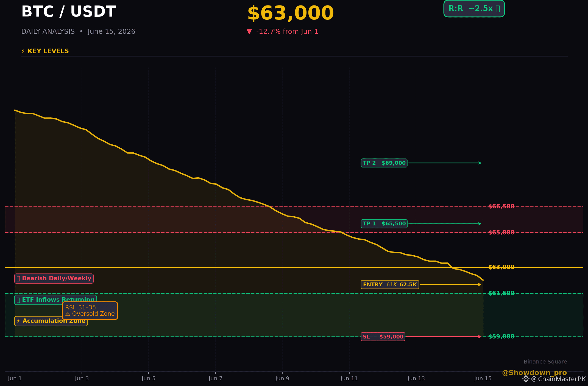
Task: Click the Jun 1 x-axis tick label
Action: point(15,379)
